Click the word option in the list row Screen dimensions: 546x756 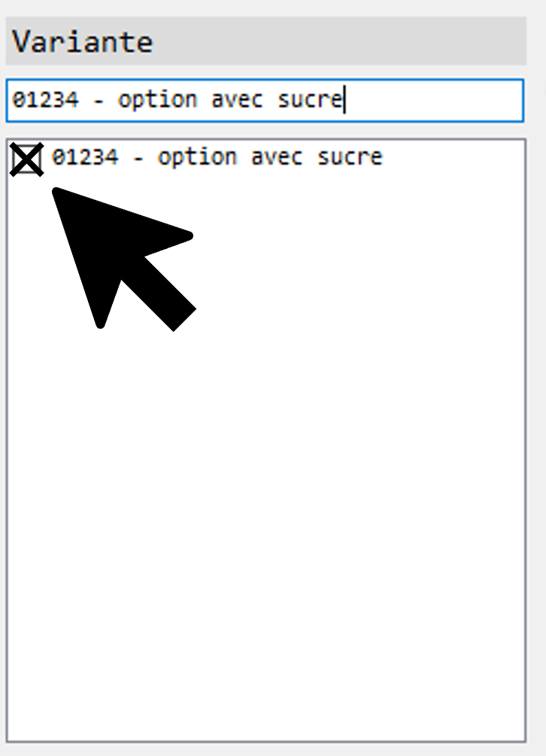(198, 158)
